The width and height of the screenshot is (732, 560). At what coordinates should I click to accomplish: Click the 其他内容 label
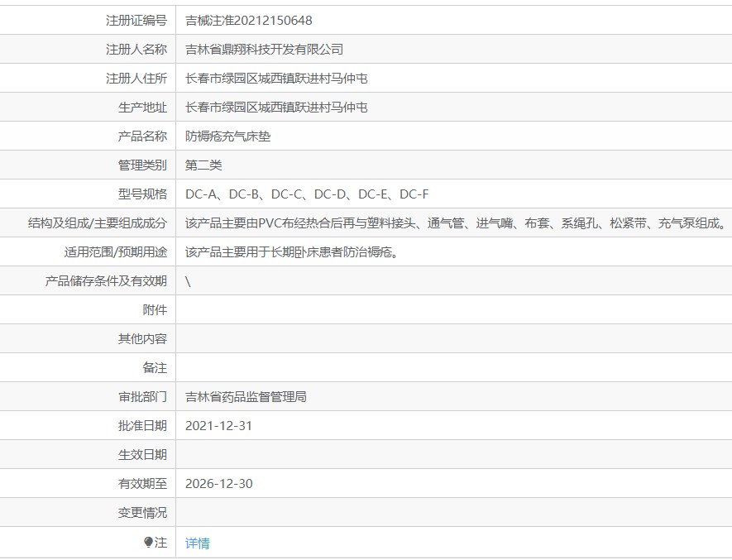(142, 339)
